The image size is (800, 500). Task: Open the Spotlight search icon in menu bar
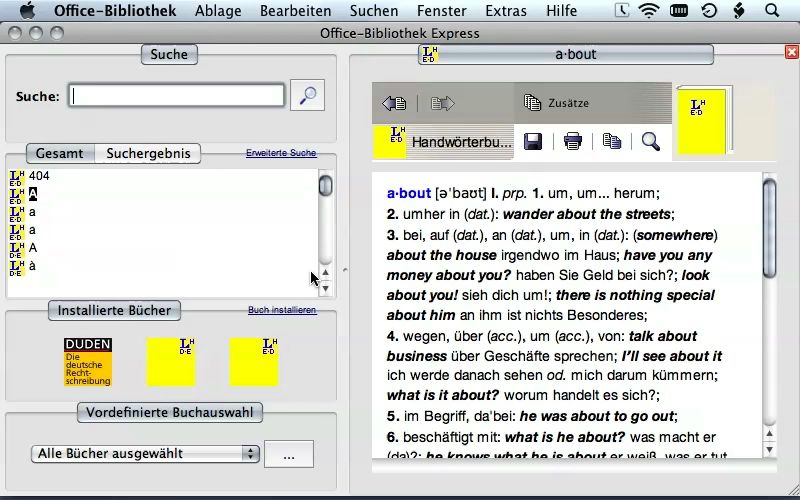click(x=772, y=10)
